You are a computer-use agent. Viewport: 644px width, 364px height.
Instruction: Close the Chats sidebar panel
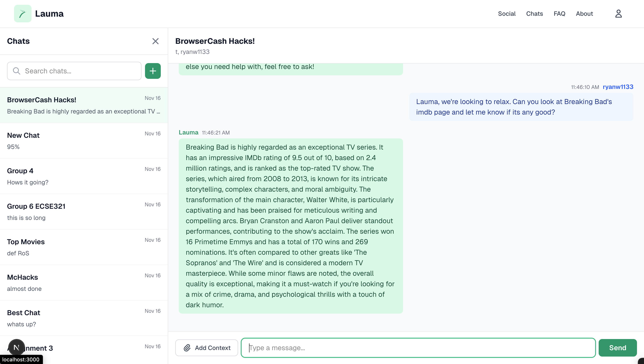coord(155,41)
